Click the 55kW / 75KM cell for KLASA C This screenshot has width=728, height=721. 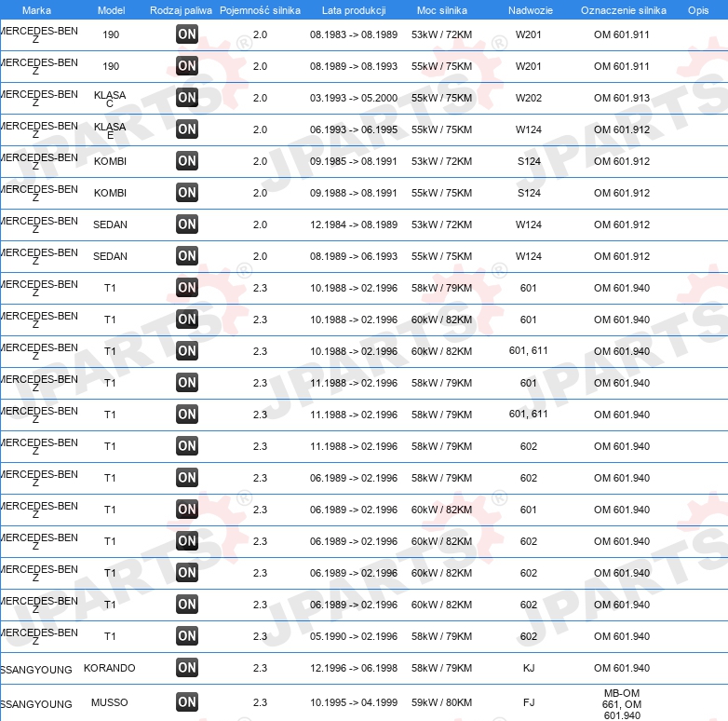pos(441,98)
